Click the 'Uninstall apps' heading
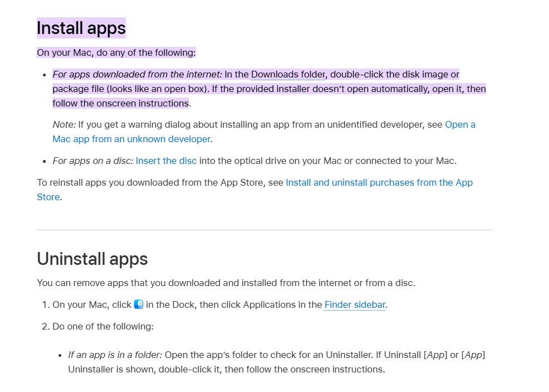This screenshot has width=549, height=392. [x=93, y=259]
